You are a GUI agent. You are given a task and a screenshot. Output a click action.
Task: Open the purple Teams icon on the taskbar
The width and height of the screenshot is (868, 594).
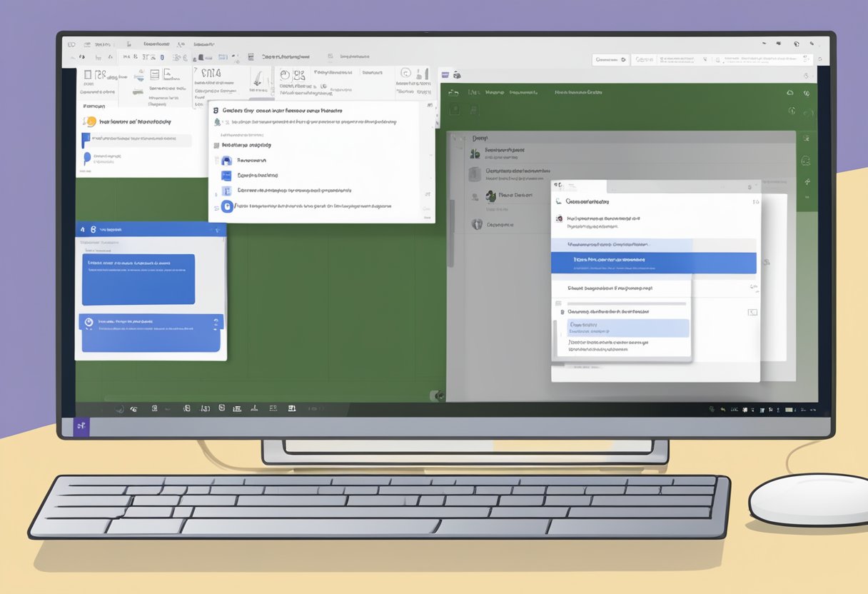[81, 427]
